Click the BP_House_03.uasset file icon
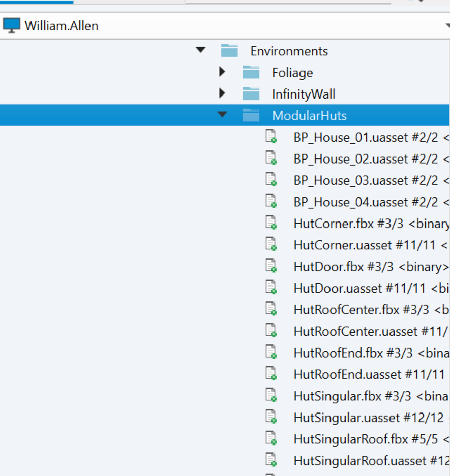Viewport: 450px width, 476px height. tap(271, 179)
